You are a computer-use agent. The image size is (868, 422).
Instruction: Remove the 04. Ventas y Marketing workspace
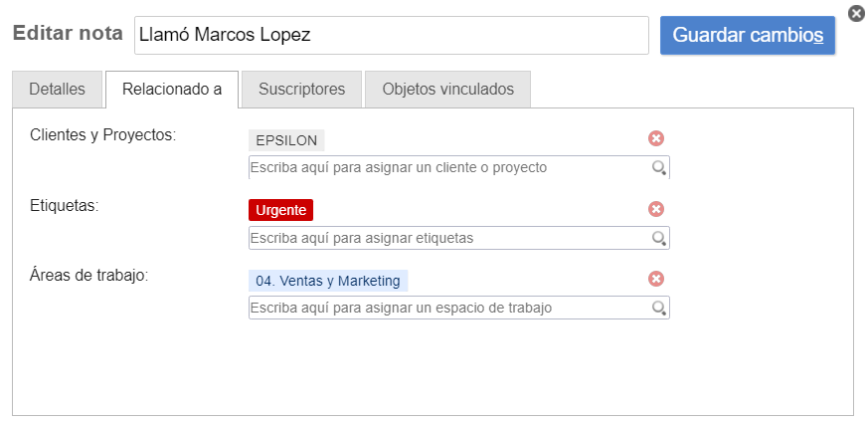pyautogui.click(x=656, y=280)
